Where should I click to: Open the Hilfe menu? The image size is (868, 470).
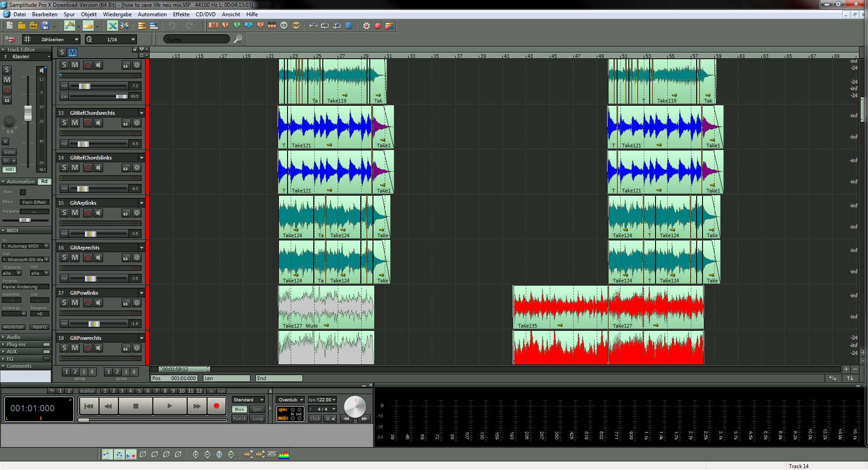click(x=252, y=14)
